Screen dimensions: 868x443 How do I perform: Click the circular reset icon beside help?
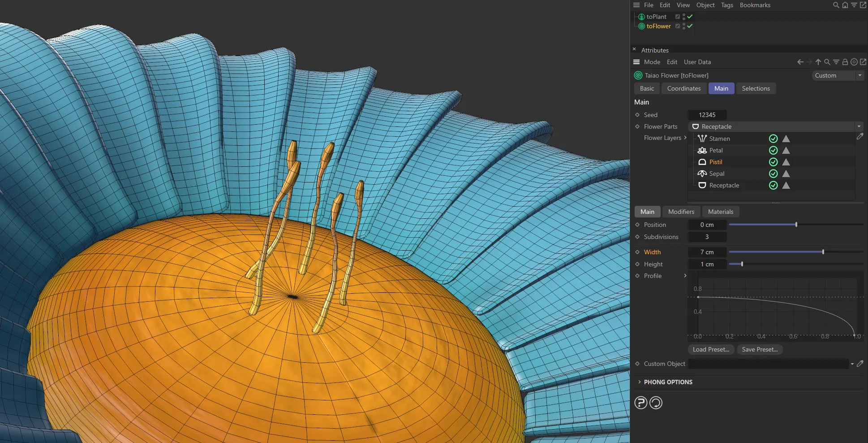[656, 403]
